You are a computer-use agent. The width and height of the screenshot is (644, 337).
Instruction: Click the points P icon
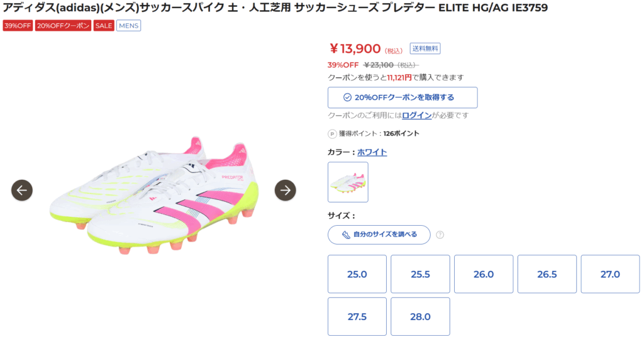tap(332, 133)
